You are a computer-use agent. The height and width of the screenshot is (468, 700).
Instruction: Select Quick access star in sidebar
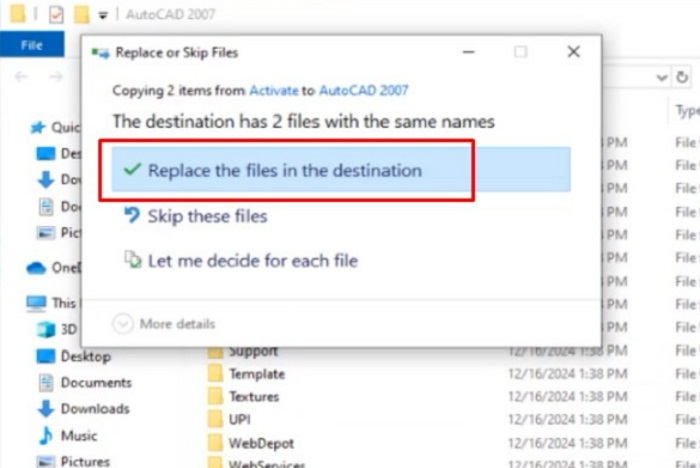pos(38,128)
